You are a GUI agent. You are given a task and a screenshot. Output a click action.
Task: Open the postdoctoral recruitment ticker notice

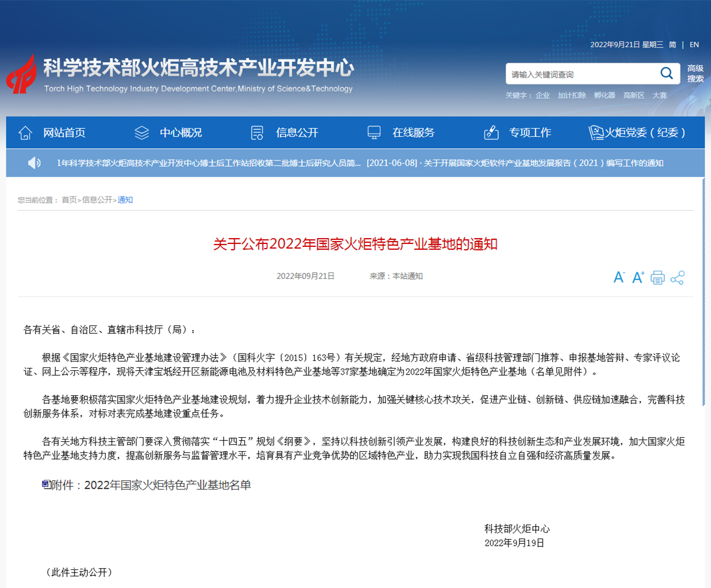click(x=208, y=163)
